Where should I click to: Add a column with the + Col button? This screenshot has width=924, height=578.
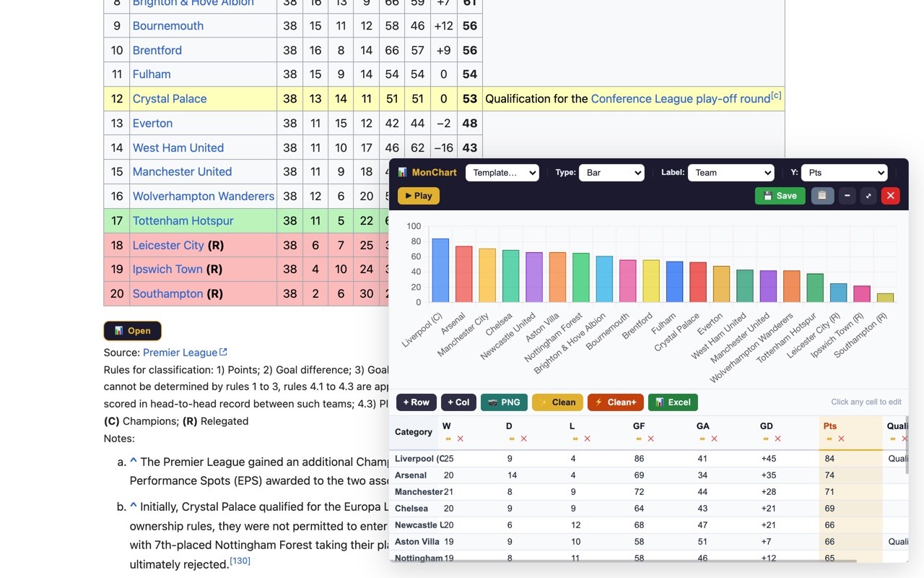coord(458,402)
